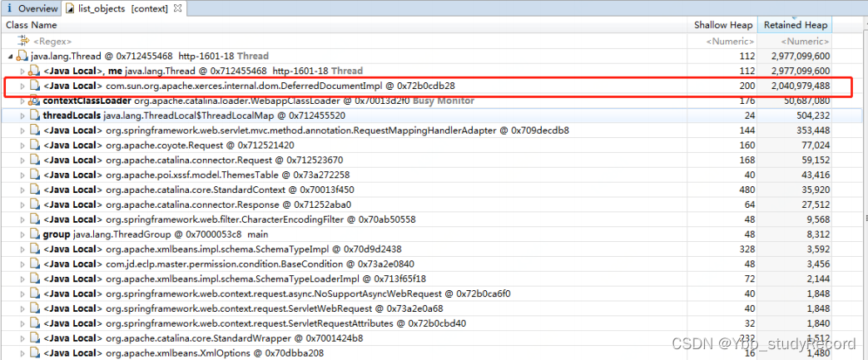Expand the contextClassLoader WebappClassLoader row
The width and height of the screenshot is (868, 360).
coord(22,101)
